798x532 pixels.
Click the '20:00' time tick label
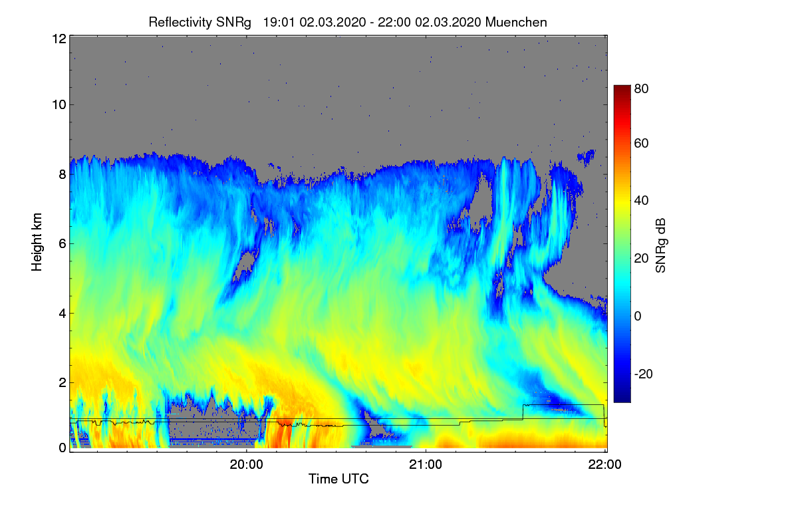tap(247, 465)
